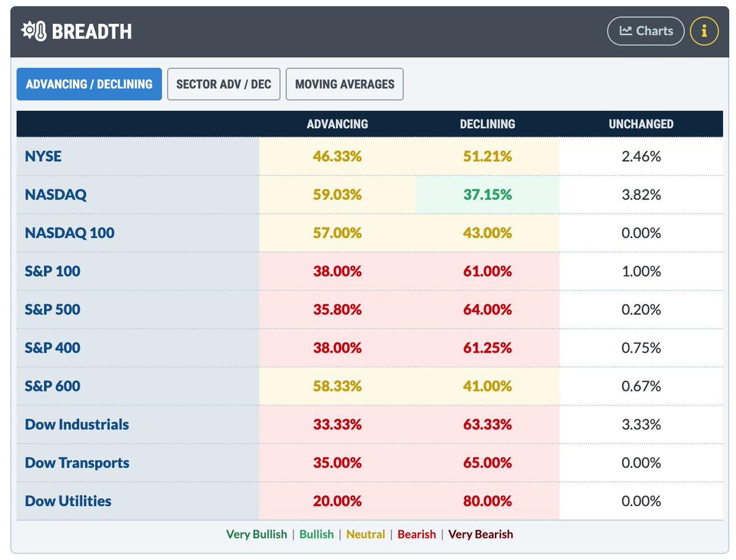This screenshot has width=736, height=560.
Task: Click NASDAQ declining value 37.15%
Action: coord(488,195)
